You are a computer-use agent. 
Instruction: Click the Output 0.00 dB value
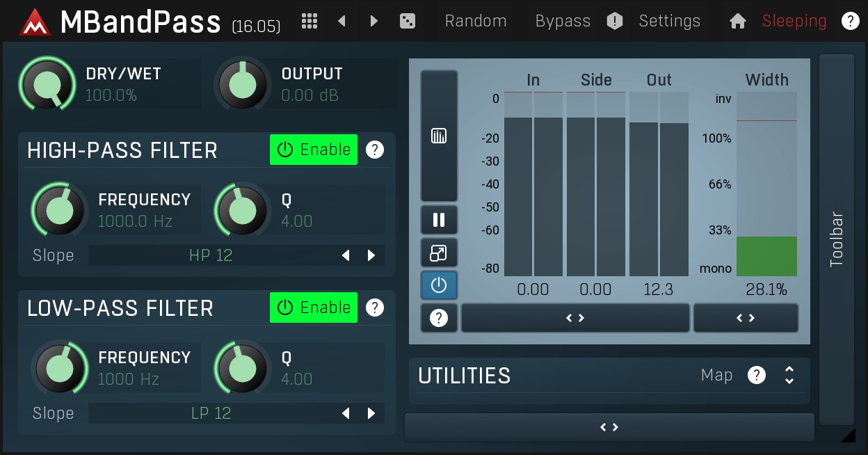tap(310, 95)
